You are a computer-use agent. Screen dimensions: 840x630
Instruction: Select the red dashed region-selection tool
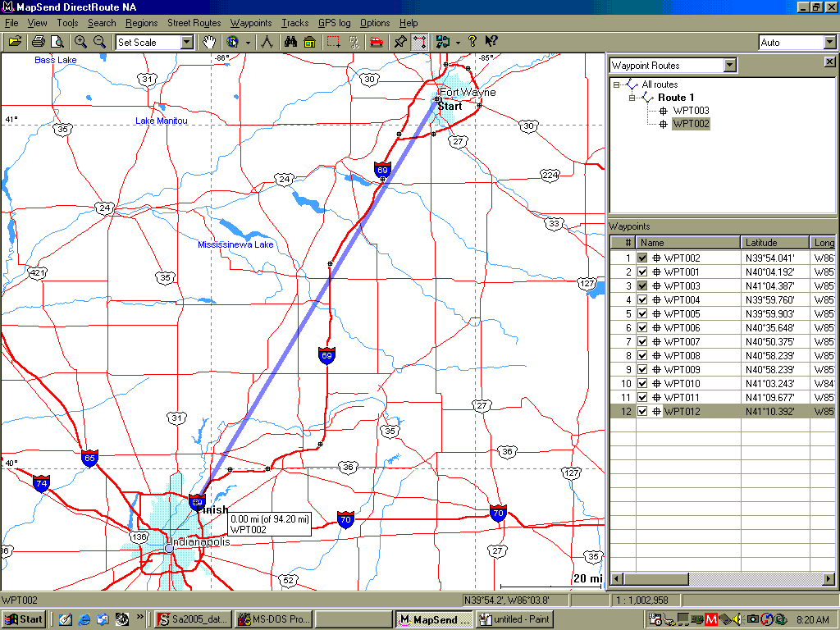pos(334,42)
